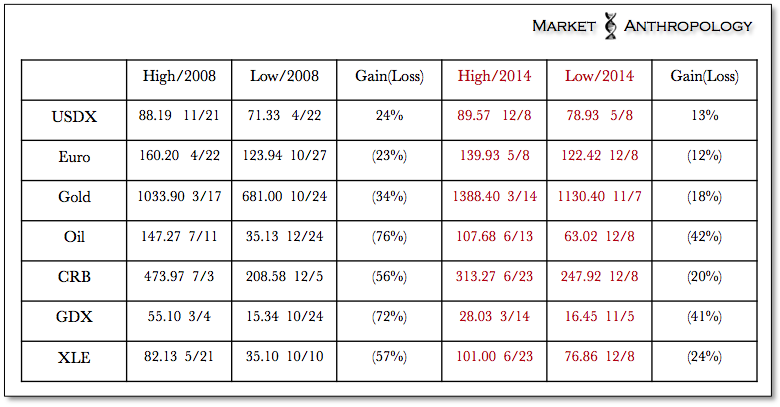Screen dimensions: 780x407
Task: Click the Oil row label
Action: coord(73,237)
